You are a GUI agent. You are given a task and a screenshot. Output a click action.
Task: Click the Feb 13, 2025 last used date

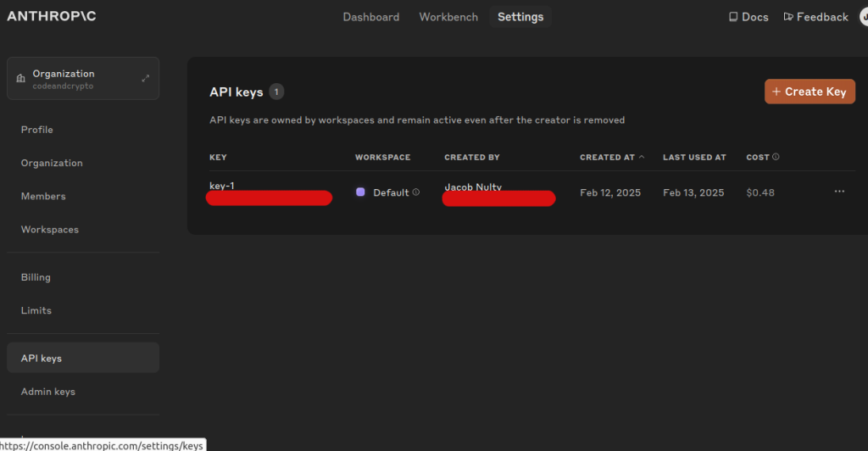pyautogui.click(x=693, y=192)
